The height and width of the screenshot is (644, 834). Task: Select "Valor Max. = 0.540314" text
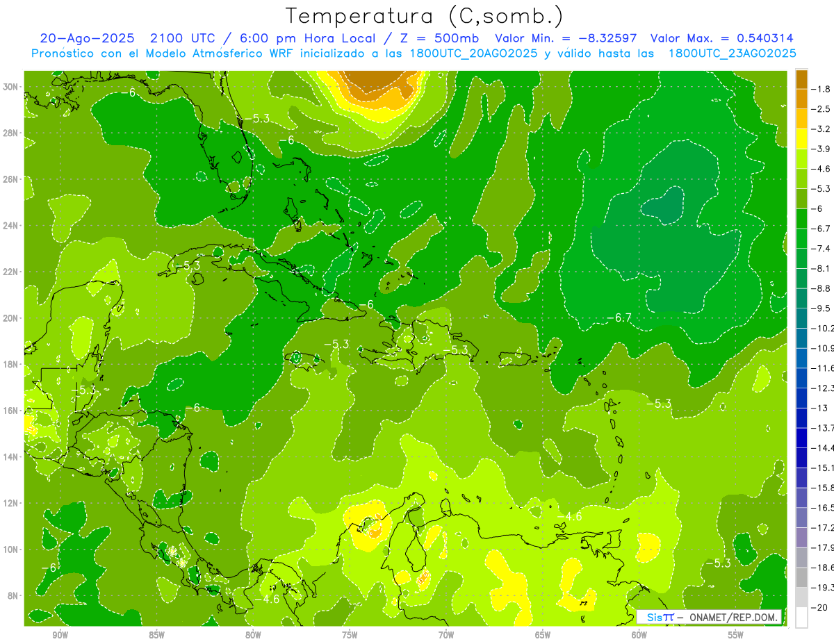(721, 38)
